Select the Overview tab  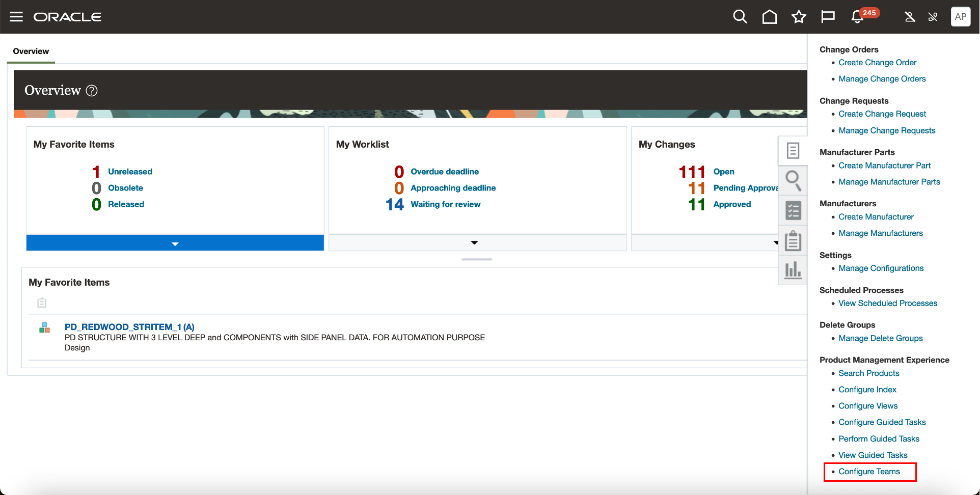click(x=31, y=51)
